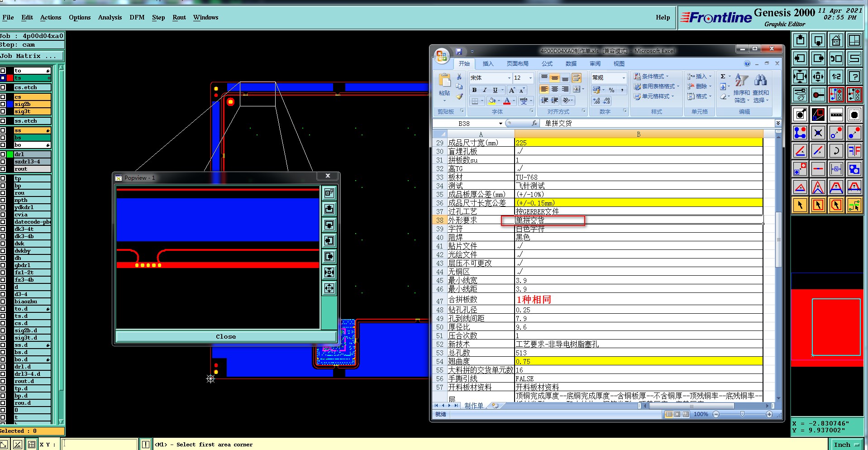The height and width of the screenshot is (450, 868).
Task: Toggle the checkbox for layer cs.etch
Action: point(3,87)
